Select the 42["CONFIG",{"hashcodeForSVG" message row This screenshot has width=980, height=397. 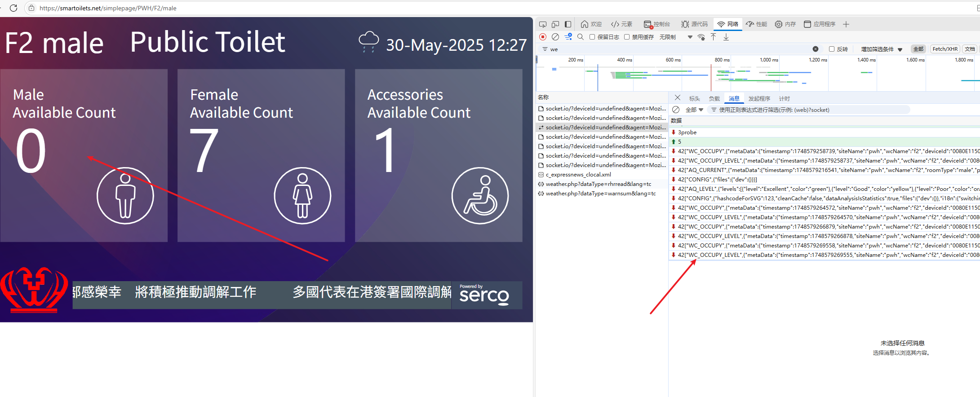coord(825,198)
